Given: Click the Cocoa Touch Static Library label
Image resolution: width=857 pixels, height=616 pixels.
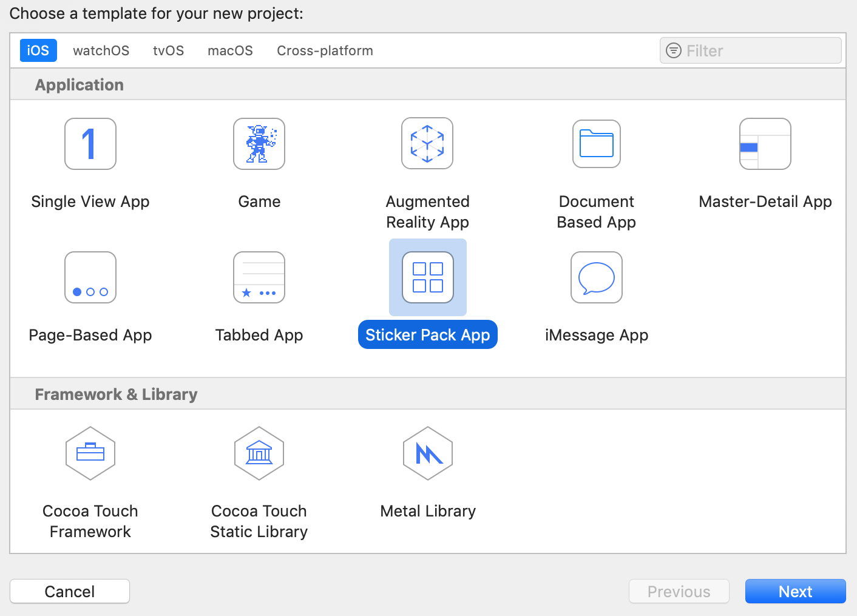Looking at the screenshot, I should pyautogui.click(x=259, y=521).
